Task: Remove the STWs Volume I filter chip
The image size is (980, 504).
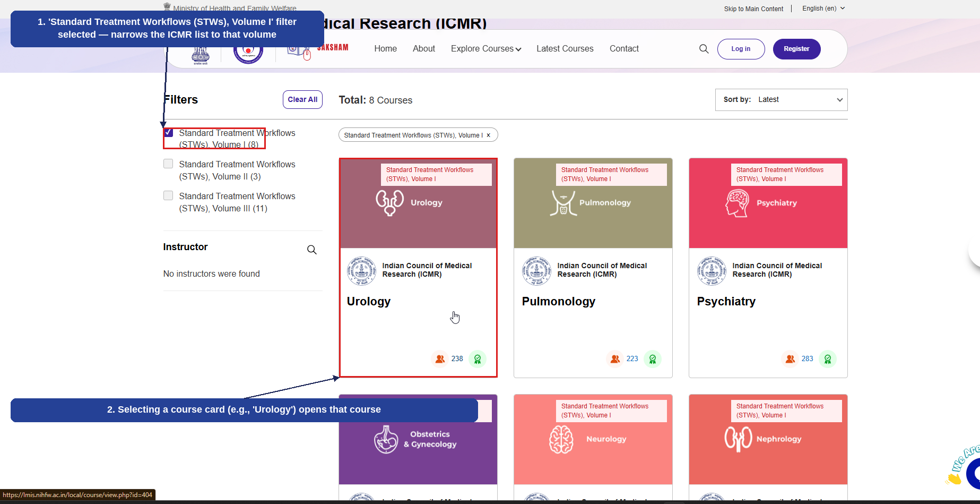Action: coord(488,135)
